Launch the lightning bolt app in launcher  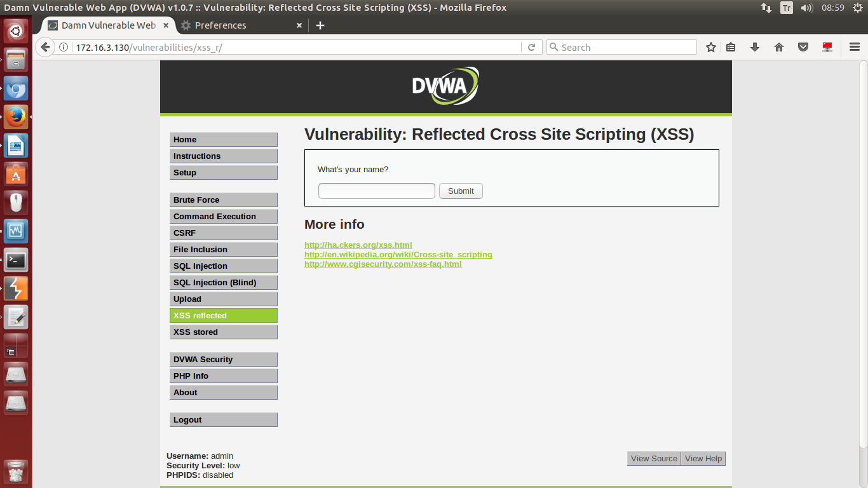click(16, 289)
